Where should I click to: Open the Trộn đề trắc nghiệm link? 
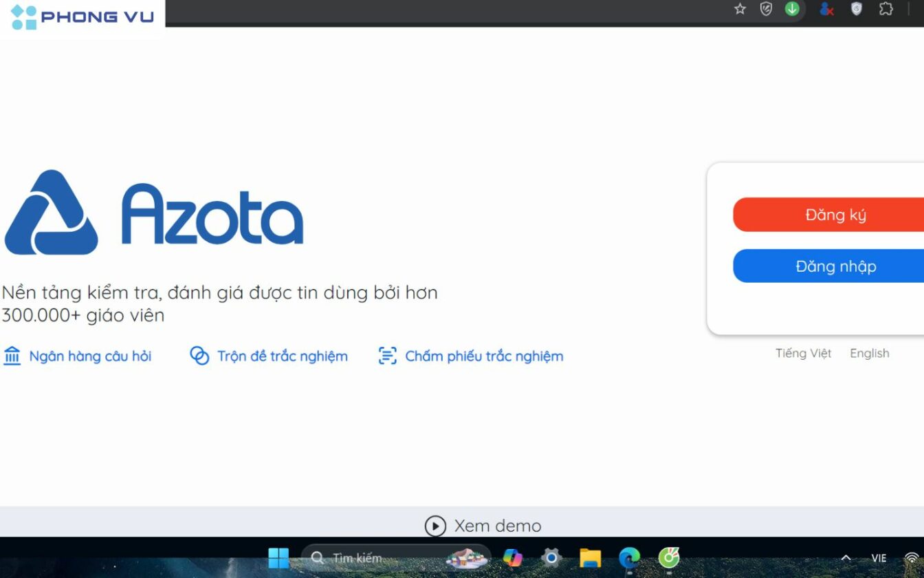(x=283, y=356)
